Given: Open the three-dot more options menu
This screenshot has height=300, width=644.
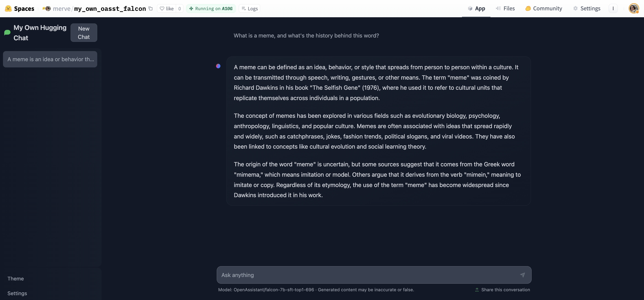Looking at the screenshot, I should coord(613,9).
